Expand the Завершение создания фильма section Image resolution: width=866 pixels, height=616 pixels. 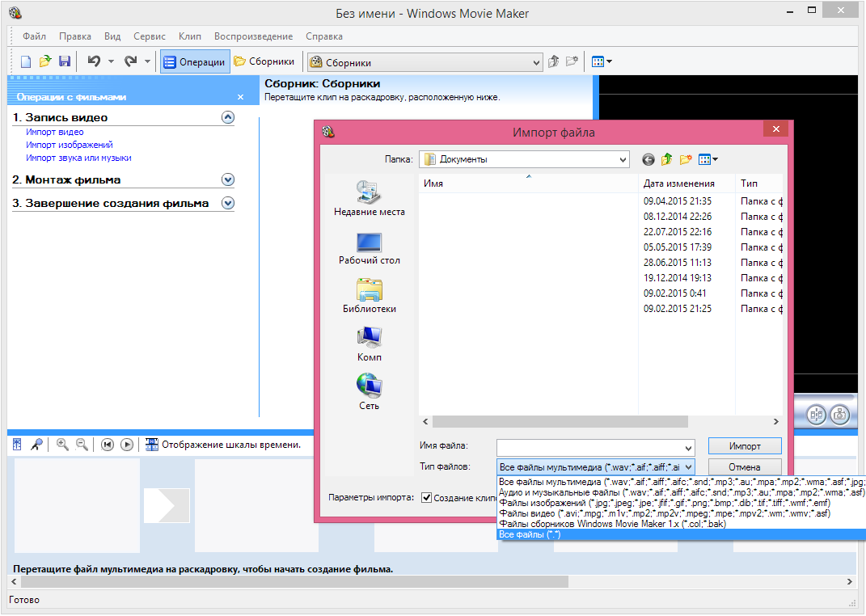(x=228, y=203)
